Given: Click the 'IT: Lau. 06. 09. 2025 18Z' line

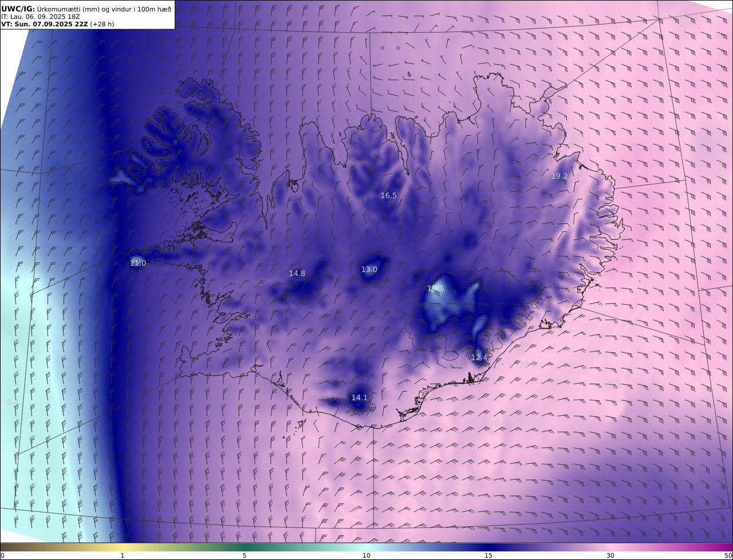Looking at the screenshot, I should point(40,17).
